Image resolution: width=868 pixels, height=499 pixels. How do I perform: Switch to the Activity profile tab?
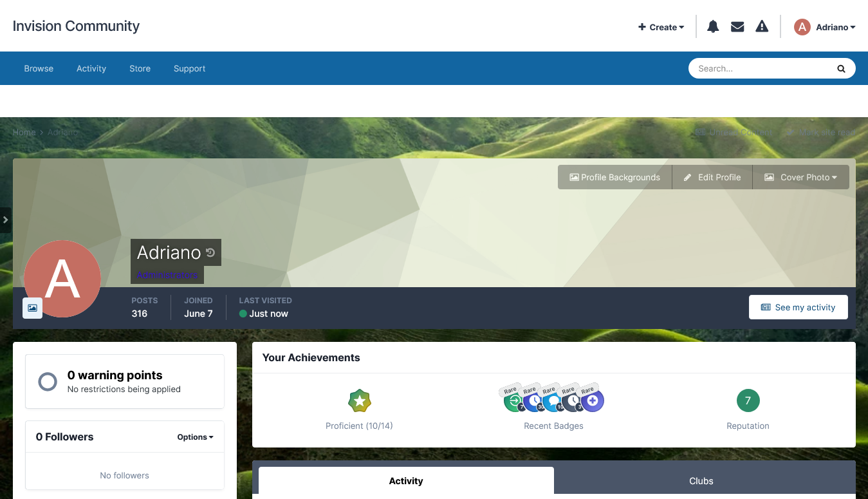pyautogui.click(x=406, y=480)
